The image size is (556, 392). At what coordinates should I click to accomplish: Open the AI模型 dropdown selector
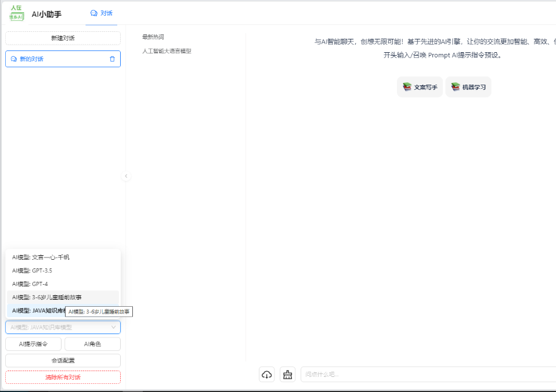click(63, 328)
